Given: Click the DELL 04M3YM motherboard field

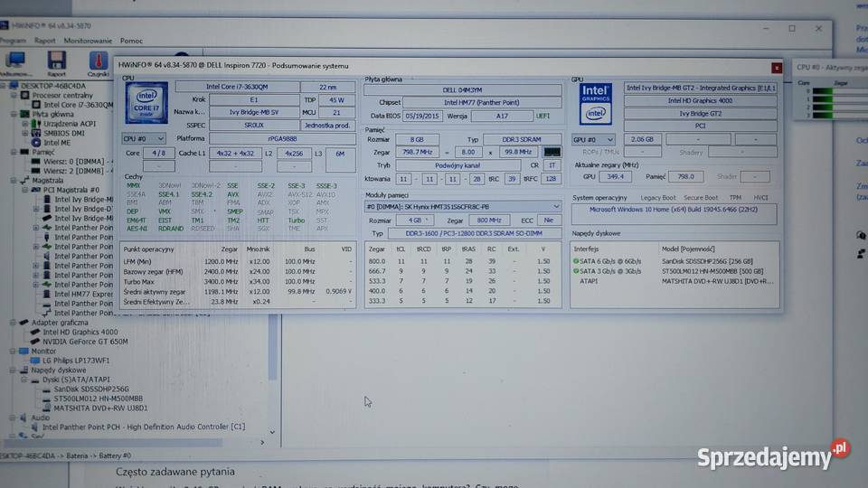Looking at the screenshot, I should coord(462,89).
